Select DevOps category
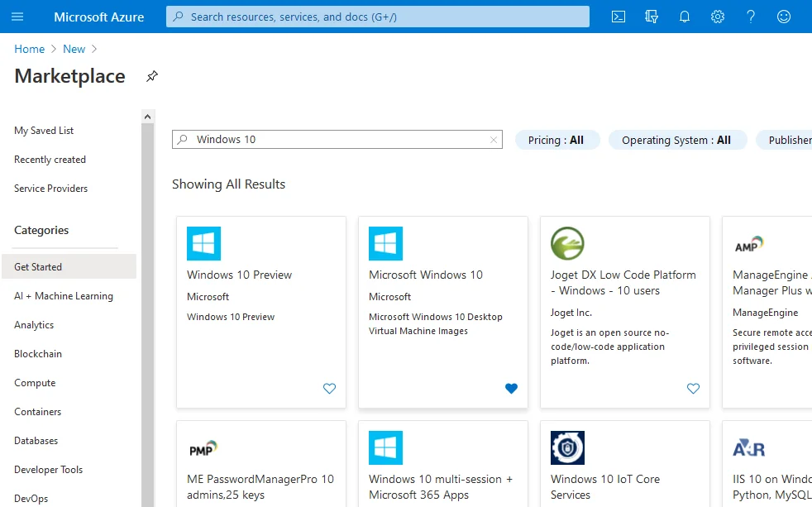This screenshot has width=812, height=507. click(31, 499)
